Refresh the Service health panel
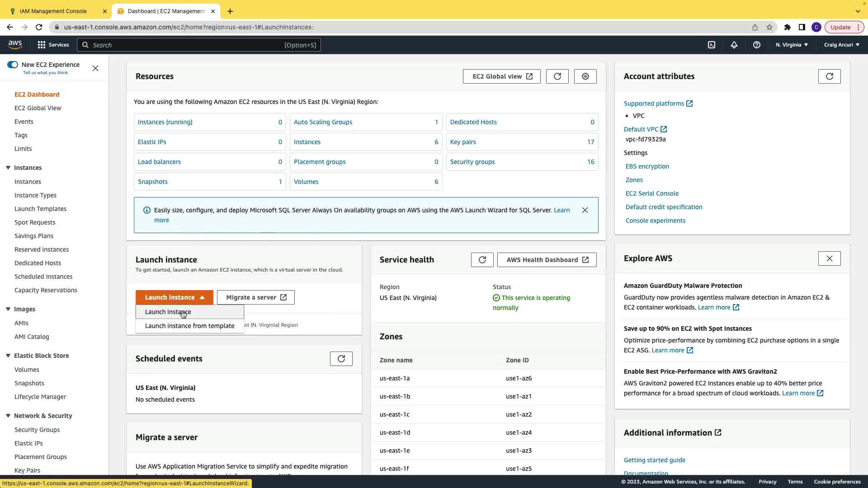Image resolution: width=868 pixels, height=488 pixels. (482, 260)
